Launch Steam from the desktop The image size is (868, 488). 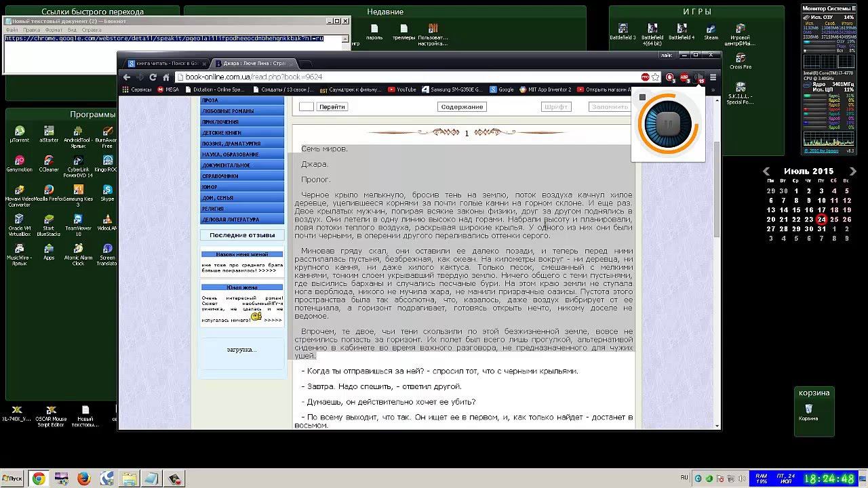(x=711, y=31)
